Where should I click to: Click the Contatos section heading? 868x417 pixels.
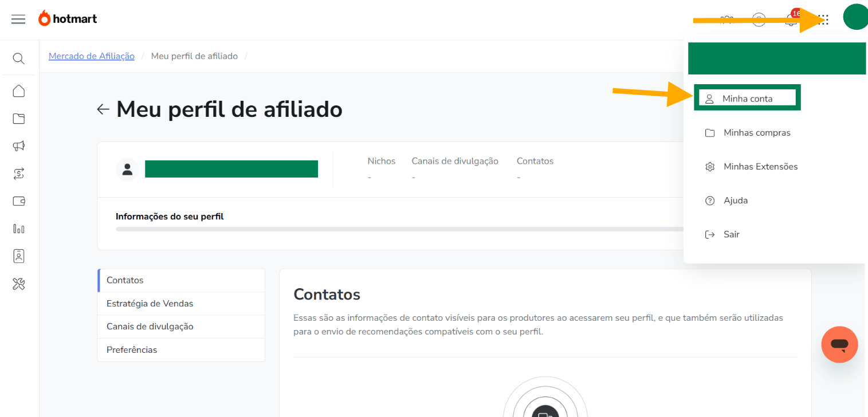[327, 294]
